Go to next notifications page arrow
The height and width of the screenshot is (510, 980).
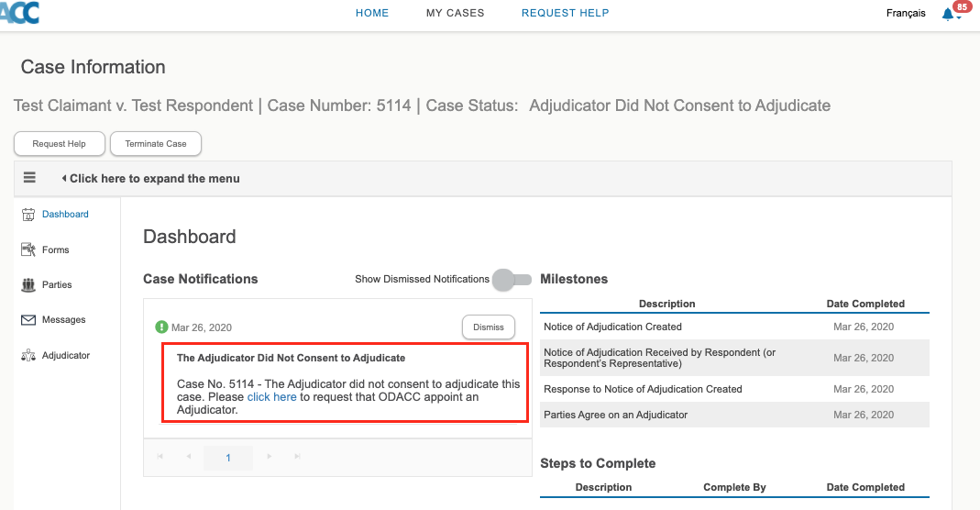pos(270,457)
